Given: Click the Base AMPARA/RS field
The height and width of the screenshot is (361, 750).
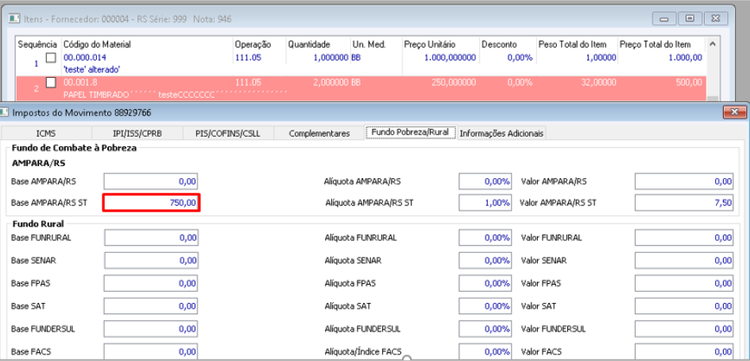Looking at the screenshot, I should (151, 181).
